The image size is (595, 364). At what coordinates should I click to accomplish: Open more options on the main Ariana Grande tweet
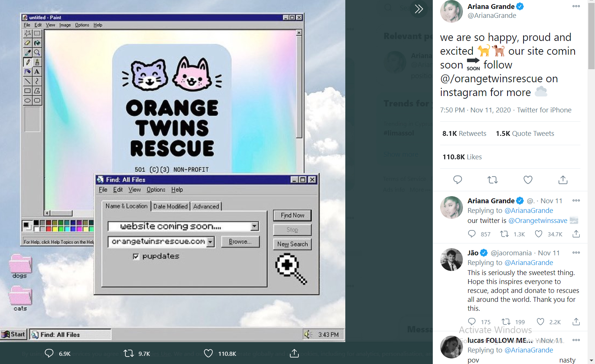tap(576, 6)
